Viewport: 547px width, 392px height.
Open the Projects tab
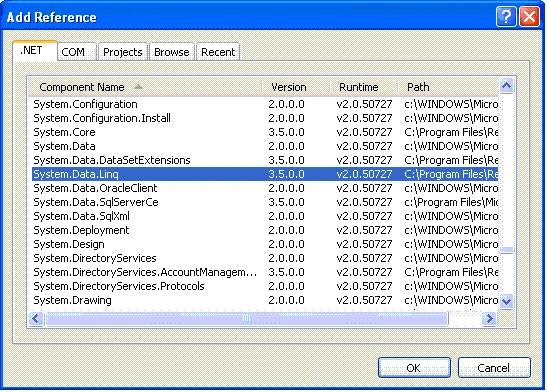(x=123, y=52)
